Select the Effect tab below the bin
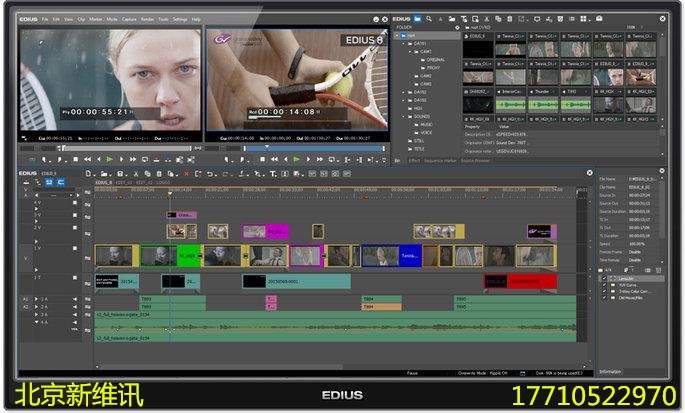Screen dimensions: 685x413 point(414,161)
